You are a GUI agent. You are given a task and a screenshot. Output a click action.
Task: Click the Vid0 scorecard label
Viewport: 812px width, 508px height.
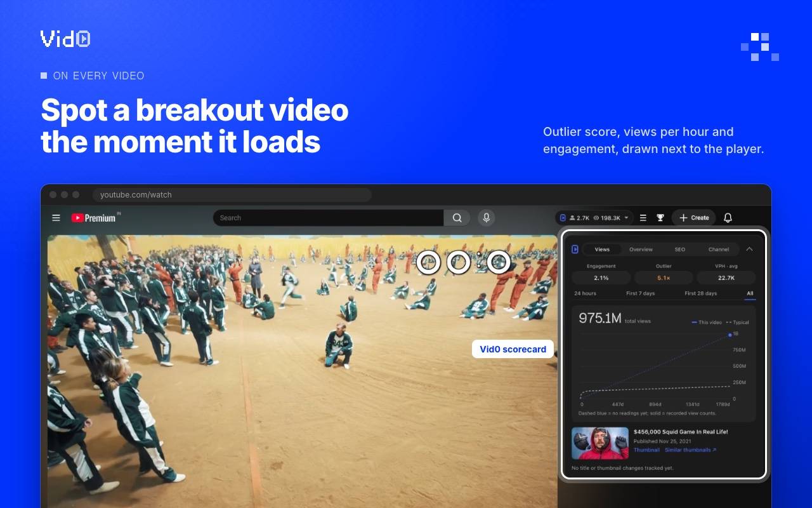tap(513, 349)
